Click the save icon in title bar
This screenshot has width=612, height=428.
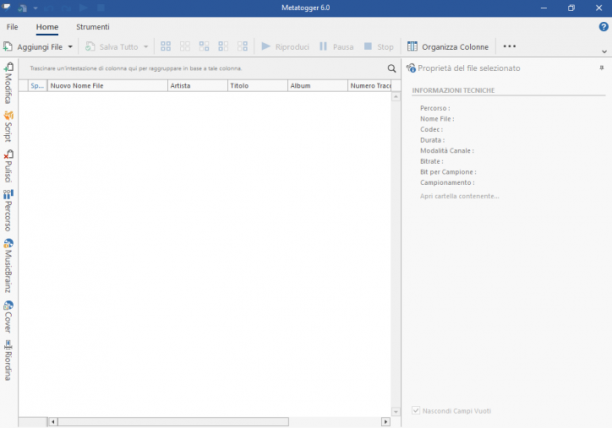pyautogui.click(x=22, y=8)
